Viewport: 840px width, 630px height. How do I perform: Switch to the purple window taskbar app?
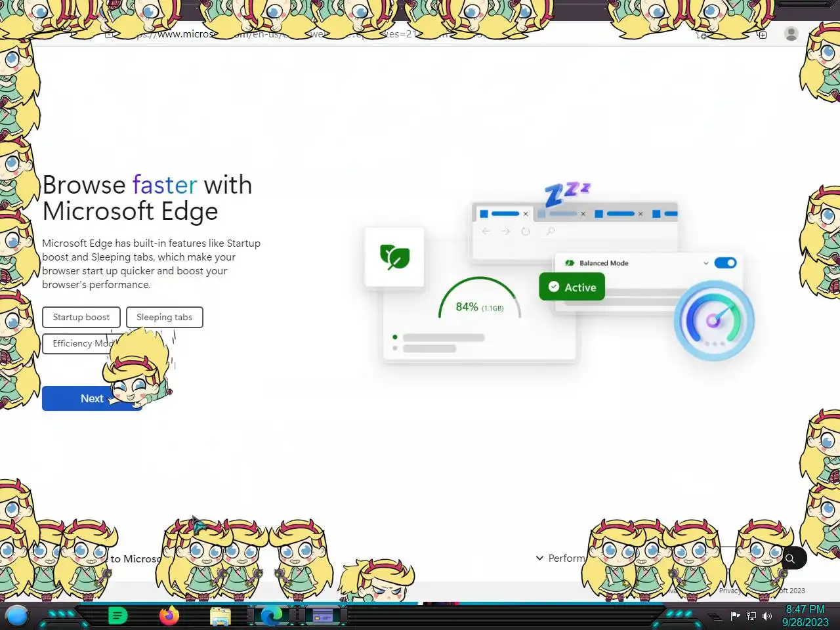[322, 616]
